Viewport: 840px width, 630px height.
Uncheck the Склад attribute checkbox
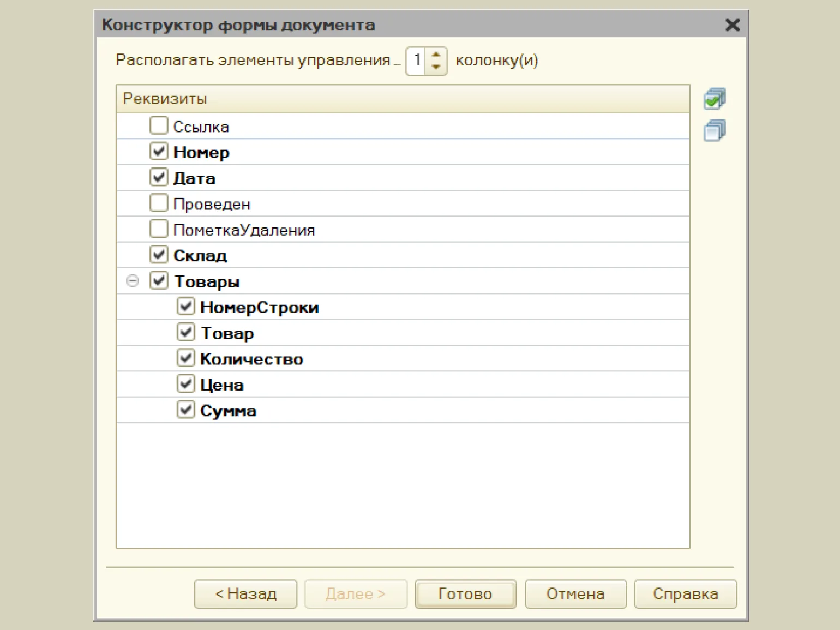point(159,255)
